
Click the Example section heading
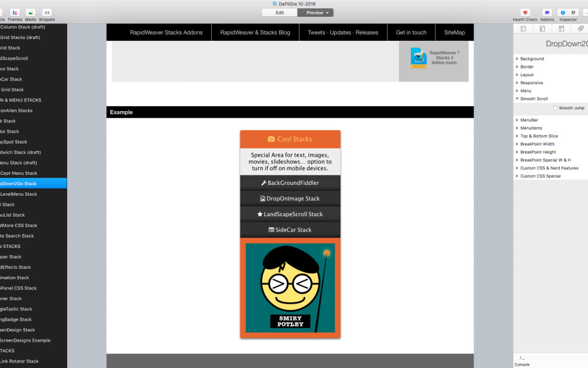tap(121, 112)
